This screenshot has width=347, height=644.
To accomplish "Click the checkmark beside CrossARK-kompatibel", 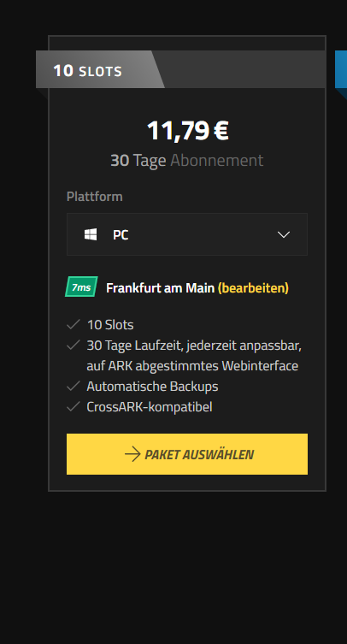I will (74, 406).
